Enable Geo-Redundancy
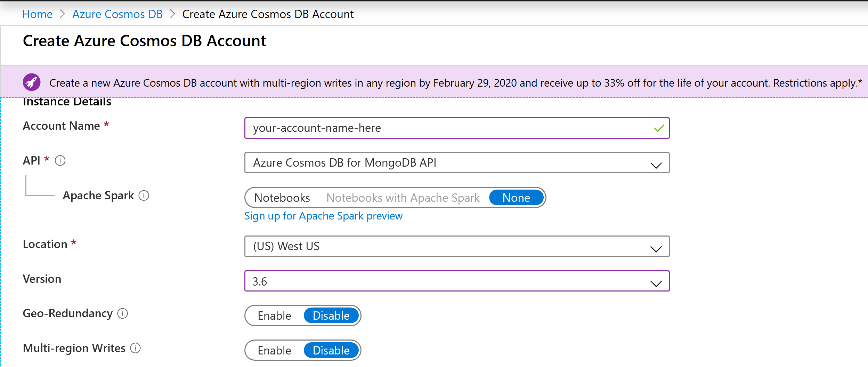Viewport: 868px width, 367px height. point(274,316)
